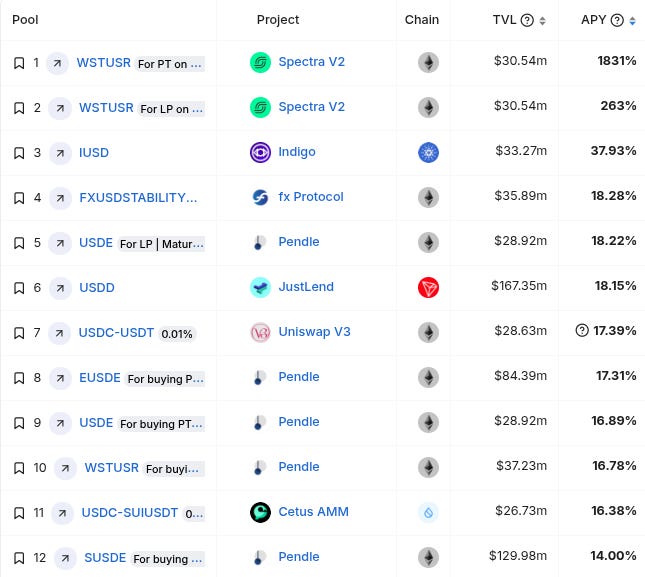Image resolution: width=645 pixels, height=577 pixels.
Task: Bookmark the WSTUSR For PT pool row 1
Action: point(19,63)
